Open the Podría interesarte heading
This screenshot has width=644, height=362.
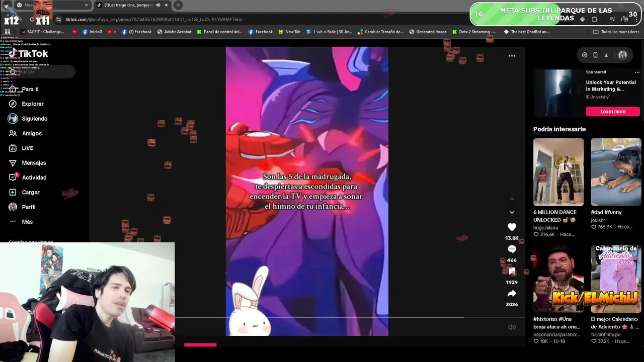(x=559, y=129)
